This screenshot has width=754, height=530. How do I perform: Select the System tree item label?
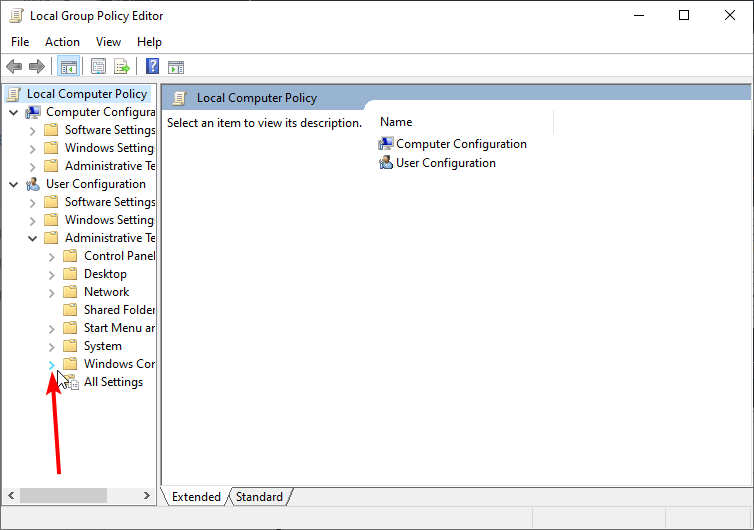(x=102, y=346)
